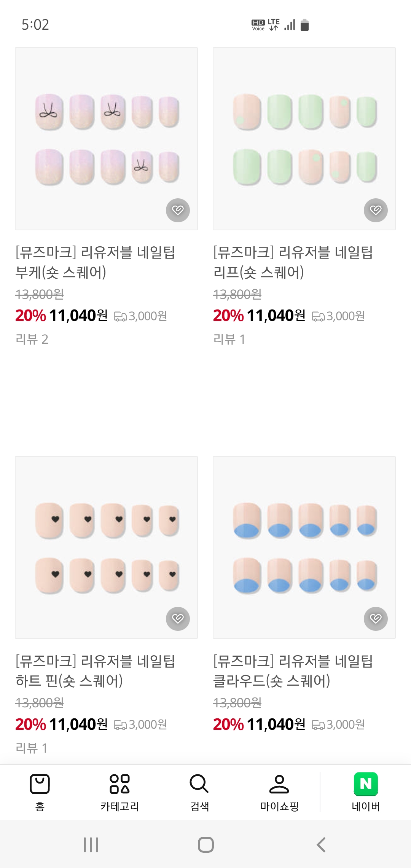Open the 하트 핀(숏 스퀘어) product title
This screenshot has height=868, width=411.
click(x=95, y=671)
